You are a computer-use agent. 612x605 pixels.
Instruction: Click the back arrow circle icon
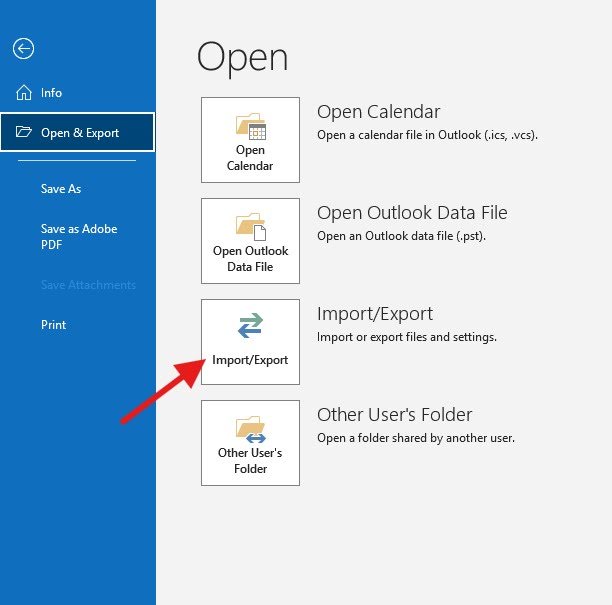[x=23, y=49]
